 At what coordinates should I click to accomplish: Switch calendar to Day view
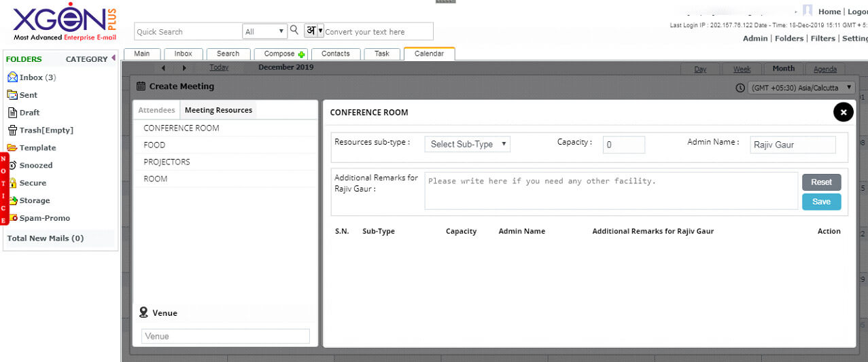(x=700, y=69)
